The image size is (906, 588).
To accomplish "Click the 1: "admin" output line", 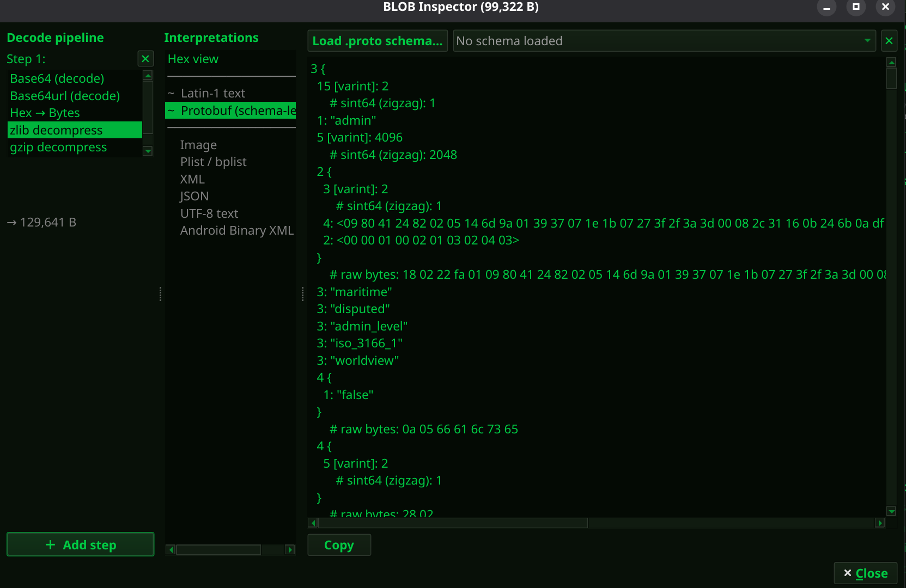I will click(346, 120).
